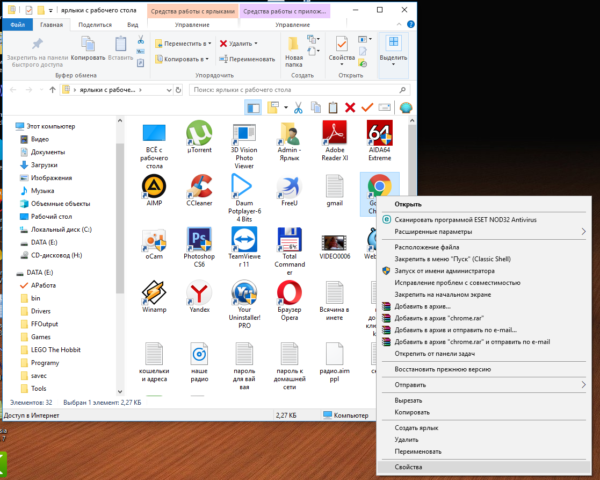The image size is (600, 480).
Task: Open the Удалить dropdown arrow
Action: [256, 44]
